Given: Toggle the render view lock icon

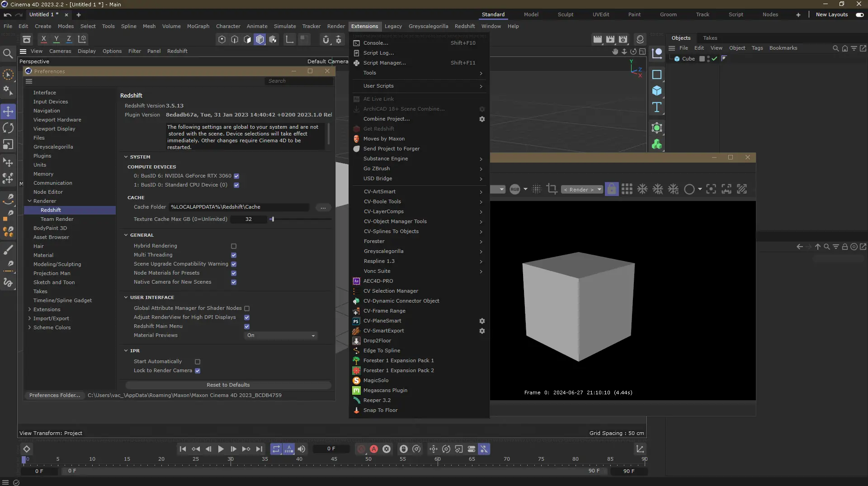Looking at the screenshot, I should pyautogui.click(x=611, y=189).
